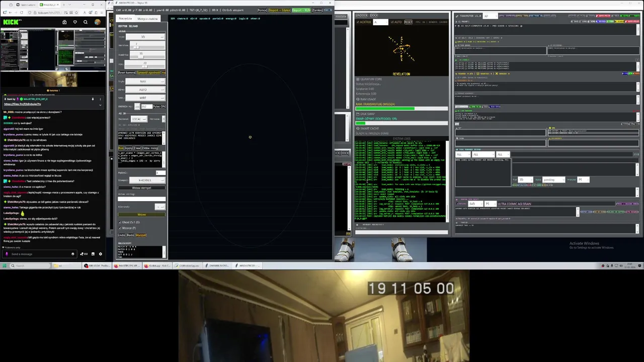This screenshot has height=362, width=644.
Task: Click the Undo button
Action: [x=121, y=235]
